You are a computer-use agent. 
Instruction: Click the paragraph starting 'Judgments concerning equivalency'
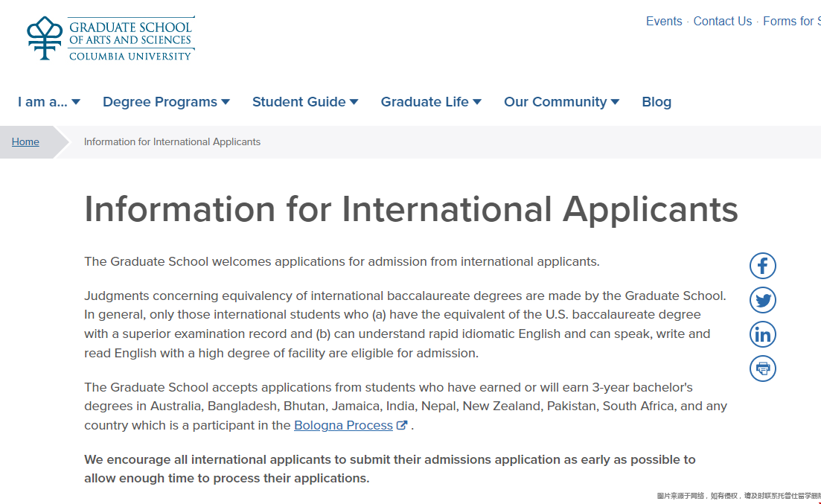(x=405, y=325)
